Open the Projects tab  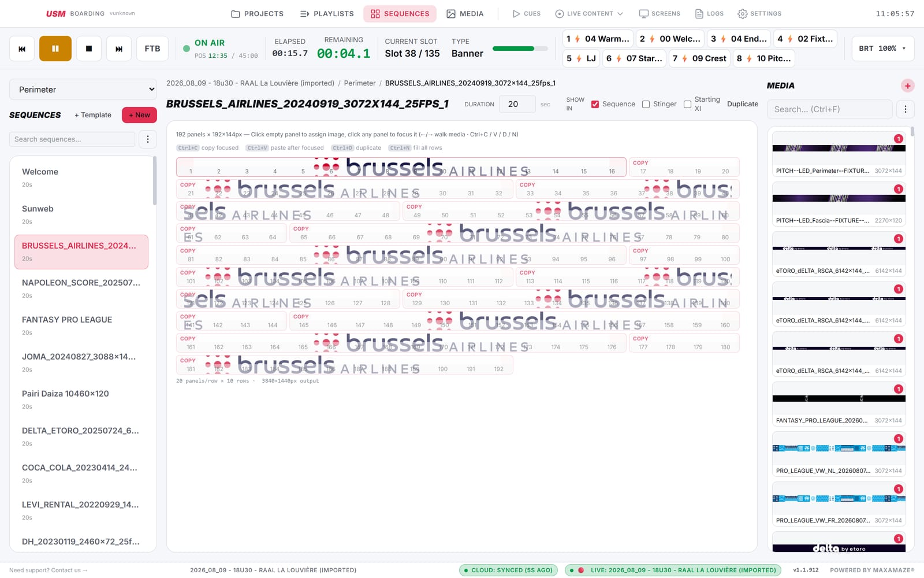coord(257,13)
